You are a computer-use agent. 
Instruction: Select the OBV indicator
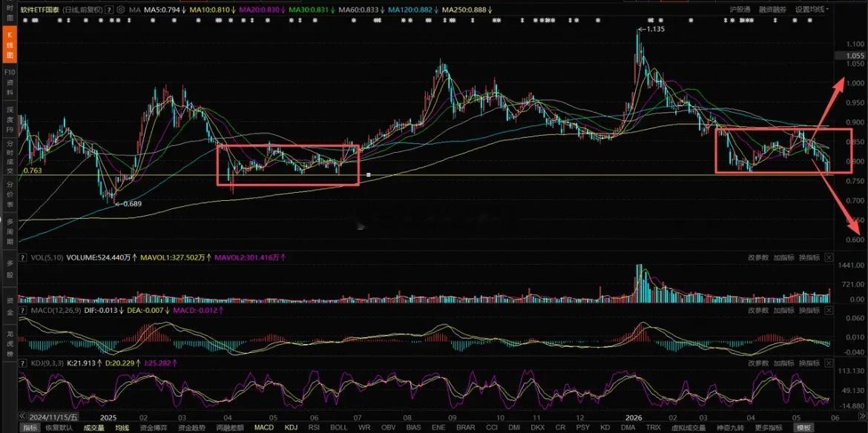click(389, 428)
